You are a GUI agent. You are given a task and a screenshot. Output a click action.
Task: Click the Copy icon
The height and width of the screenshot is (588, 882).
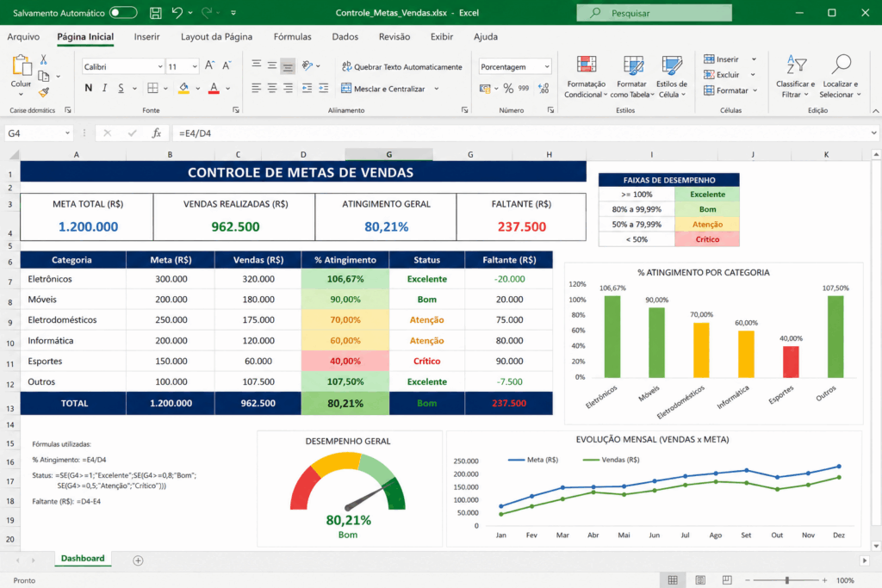44,75
